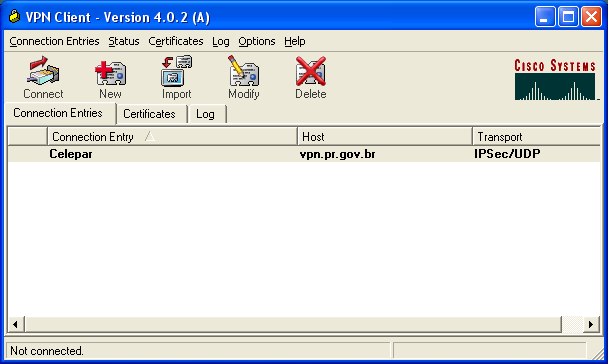Sort by Connection Entry column header
Viewport: 608px width, 364px height.
(x=172, y=137)
